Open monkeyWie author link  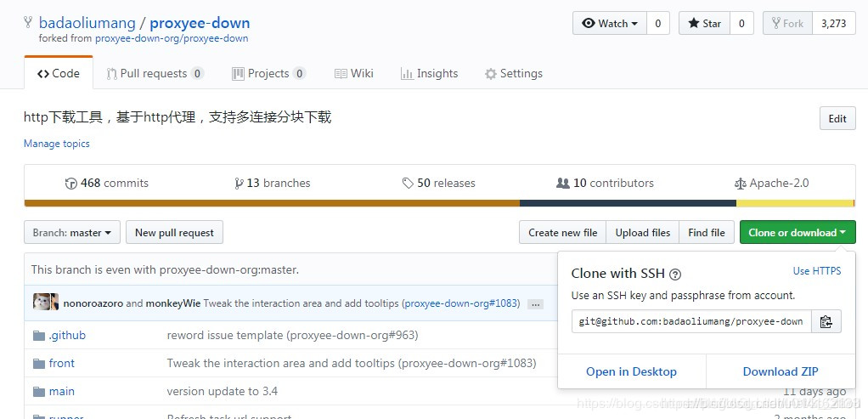[173, 303]
